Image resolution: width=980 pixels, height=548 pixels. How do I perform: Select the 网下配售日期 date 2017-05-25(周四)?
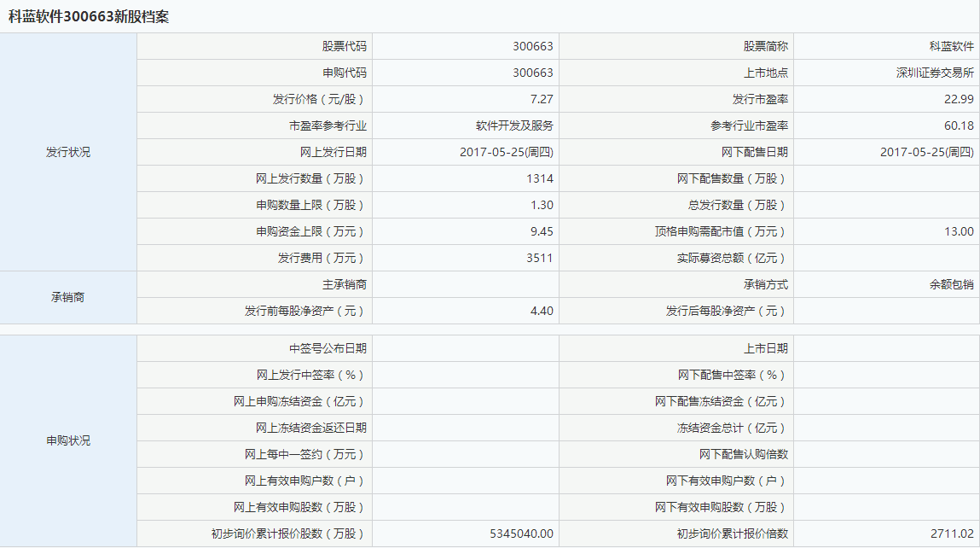[x=927, y=152]
